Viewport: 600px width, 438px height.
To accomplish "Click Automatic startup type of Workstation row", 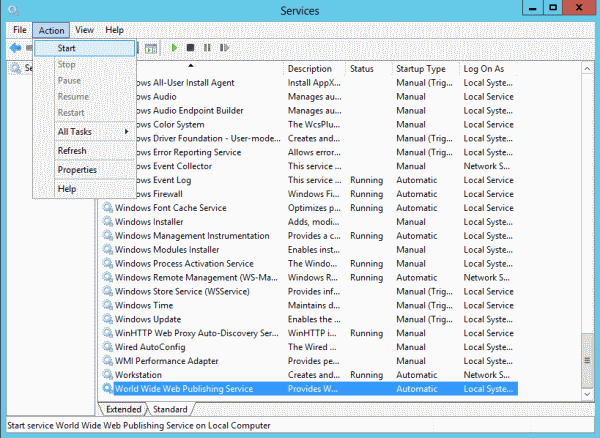I will click(x=416, y=375).
